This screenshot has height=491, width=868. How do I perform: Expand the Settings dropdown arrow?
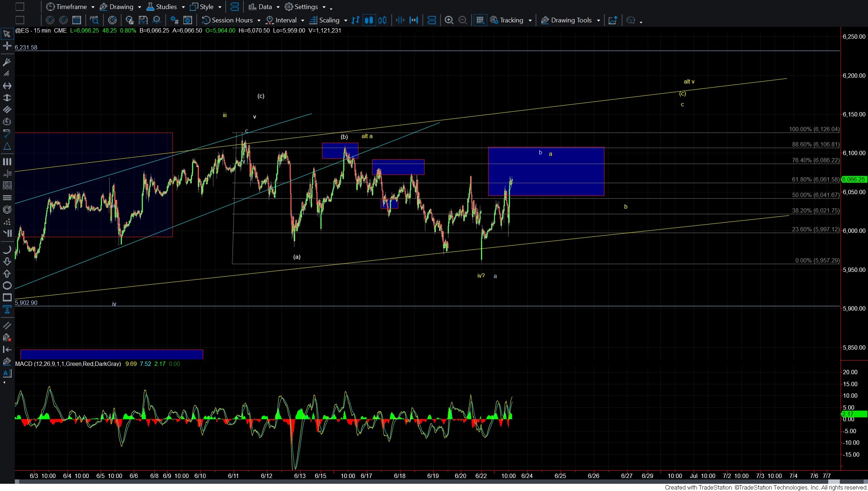pyautogui.click(x=324, y=7)
